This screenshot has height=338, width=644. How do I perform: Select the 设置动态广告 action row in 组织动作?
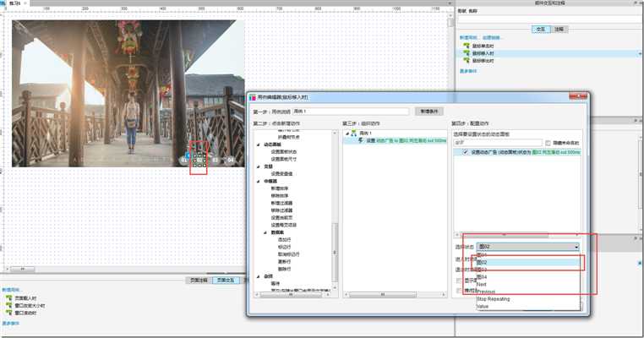pos(396,140)
